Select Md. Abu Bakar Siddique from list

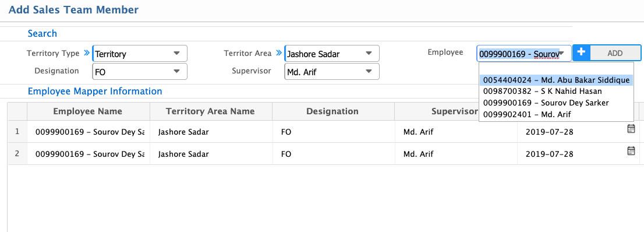tap(556, 80)
